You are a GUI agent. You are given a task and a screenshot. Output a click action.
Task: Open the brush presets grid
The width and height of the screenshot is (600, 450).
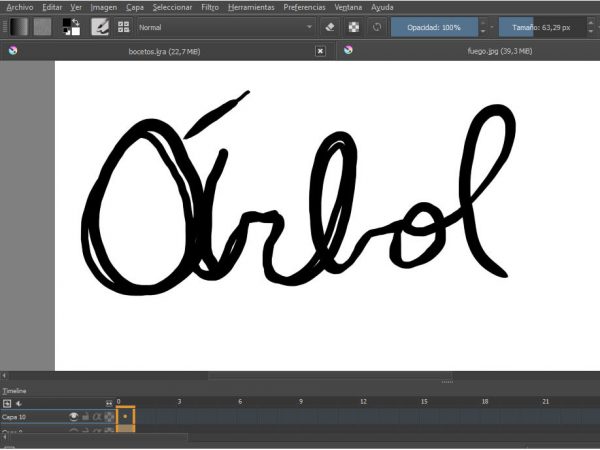(124, 27)
